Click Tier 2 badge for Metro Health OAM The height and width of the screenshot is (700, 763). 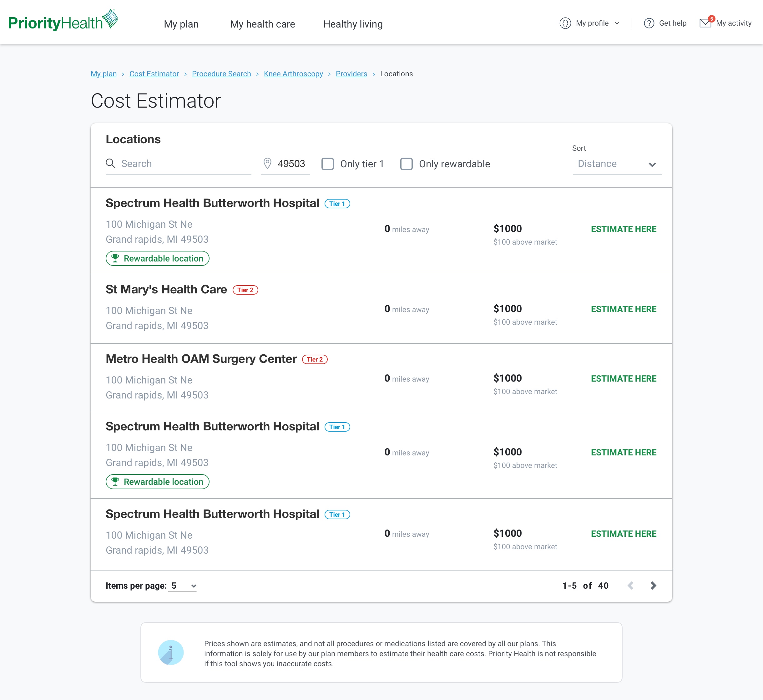coord(315,359)
